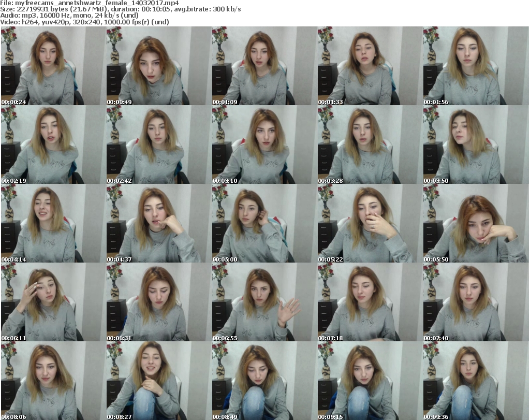Image resolution: width=530 pixels, height=420 pixels.
Task: Select the thumbnail timestamped 00:01:56
Action: pyautogui.click(x=476, y=66)
